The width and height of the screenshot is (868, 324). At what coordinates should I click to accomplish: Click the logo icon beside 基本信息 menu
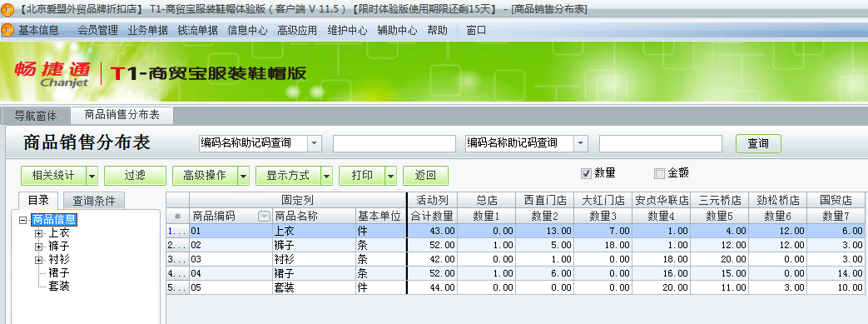coord(7,31)
